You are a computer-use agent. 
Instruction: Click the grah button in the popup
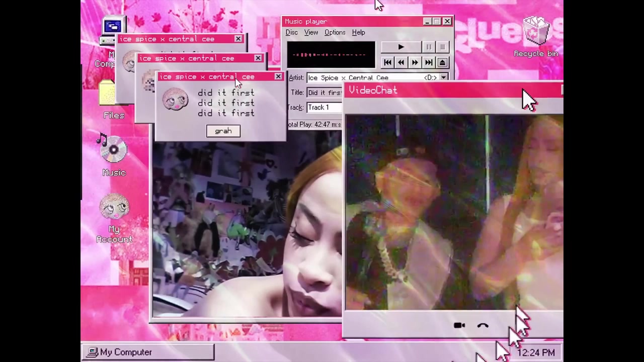pos(223,131)
